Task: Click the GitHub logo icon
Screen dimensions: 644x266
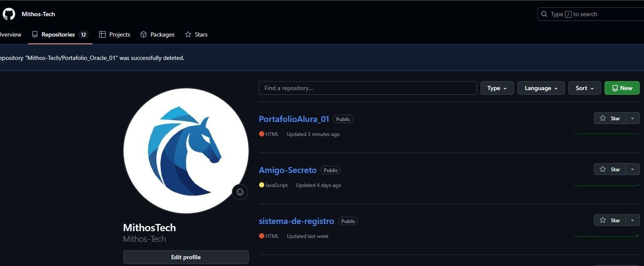Action: click(x=9, y=14)
